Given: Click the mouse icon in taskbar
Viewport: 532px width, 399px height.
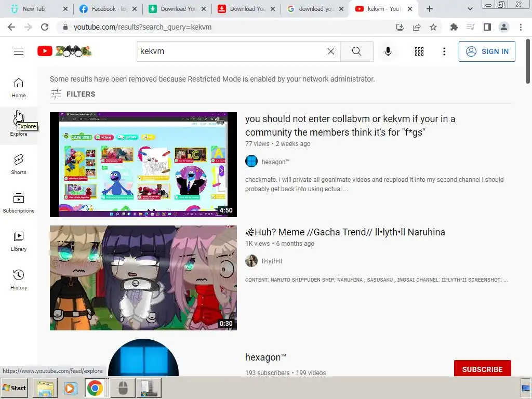Looking at the screenshot, I should pos(123,388).
